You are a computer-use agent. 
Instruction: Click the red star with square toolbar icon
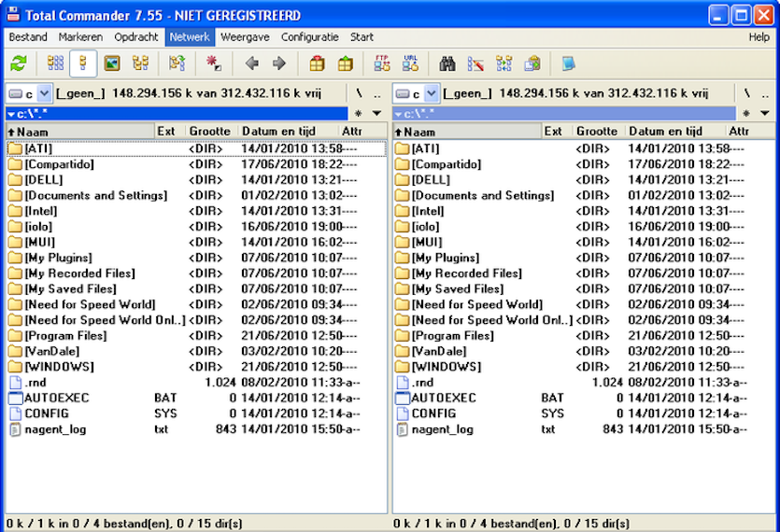pyautogui.click(x=214, y=63)
